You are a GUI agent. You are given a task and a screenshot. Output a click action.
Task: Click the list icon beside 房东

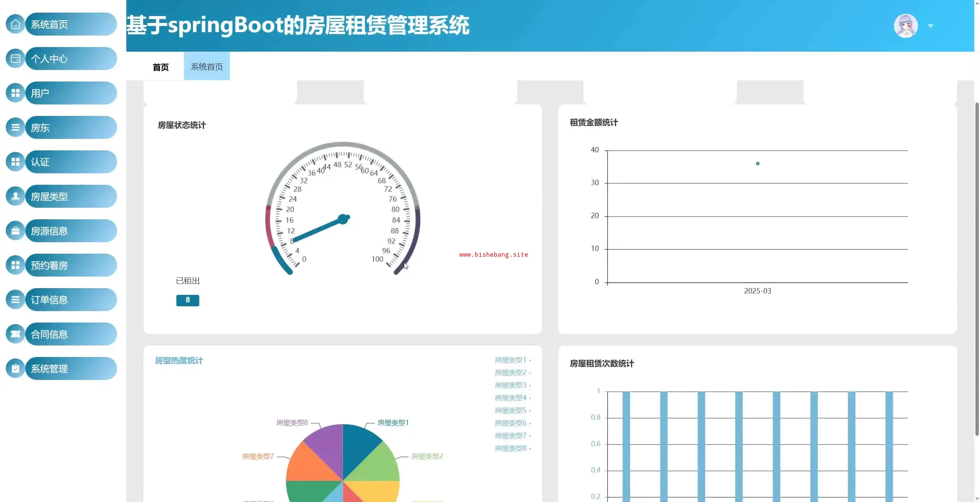click(x=15, y=127)
